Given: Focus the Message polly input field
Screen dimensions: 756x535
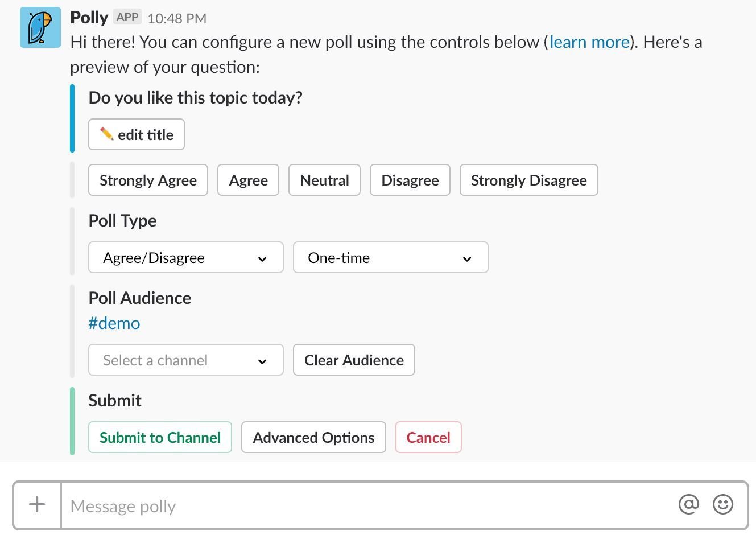Looking at the screenshot, I should coord(364,506).
